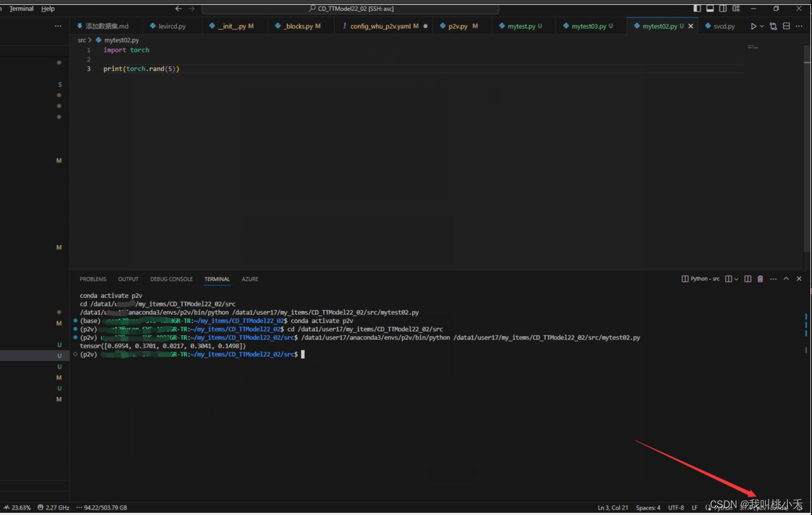
Task: Run Python file with play icon
Action: click(x=753, y=26)
